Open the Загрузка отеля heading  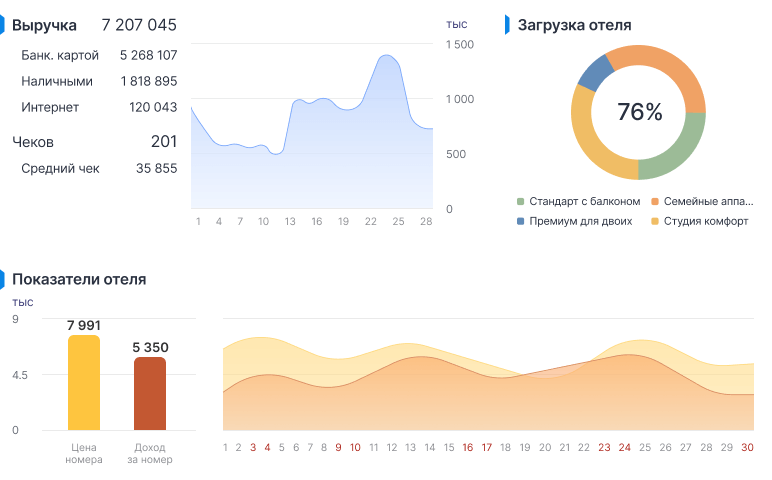coord(574,25)
